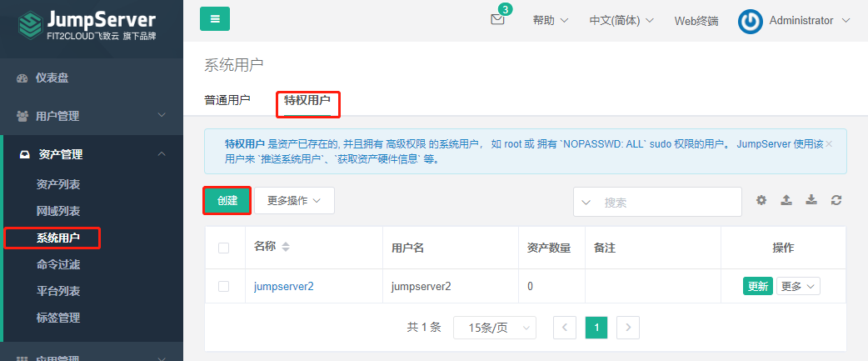Click the Administrator avatar power icon
This screenshot has height=361, width=868.
click(750, 21)
